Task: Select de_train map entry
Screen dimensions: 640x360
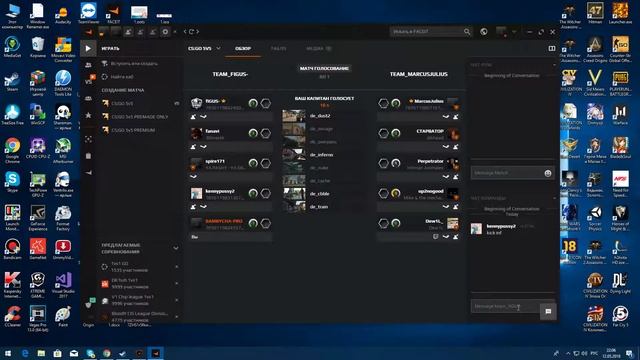Action: [319, 207]
